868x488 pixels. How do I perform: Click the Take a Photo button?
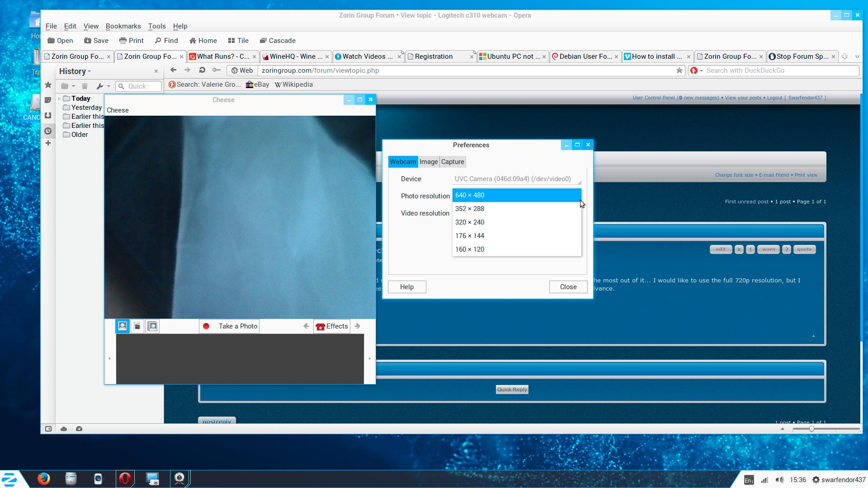229,326
